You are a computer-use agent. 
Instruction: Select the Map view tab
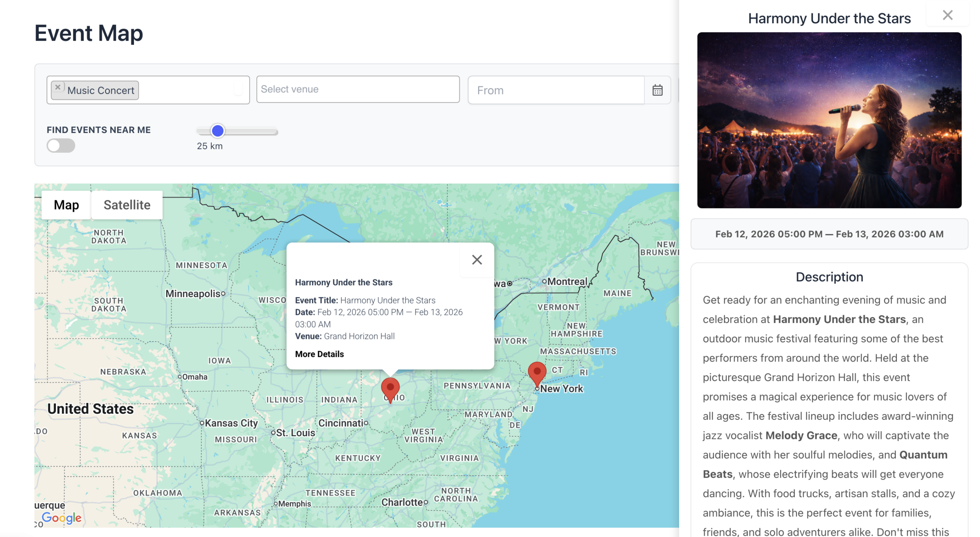tap(66, 205)
